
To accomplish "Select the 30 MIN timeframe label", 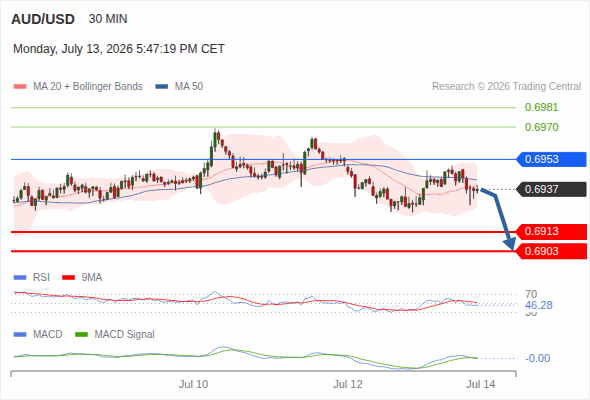I will pos(108,19).
